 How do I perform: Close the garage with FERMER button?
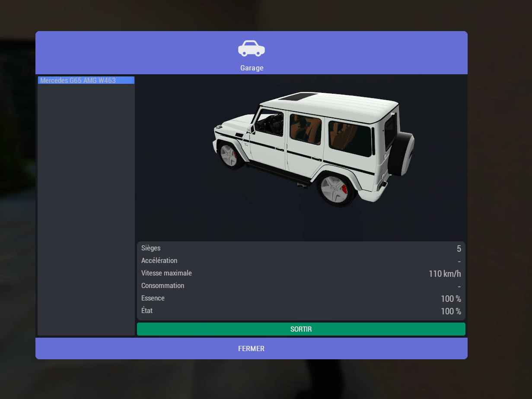tap(252, 348)
